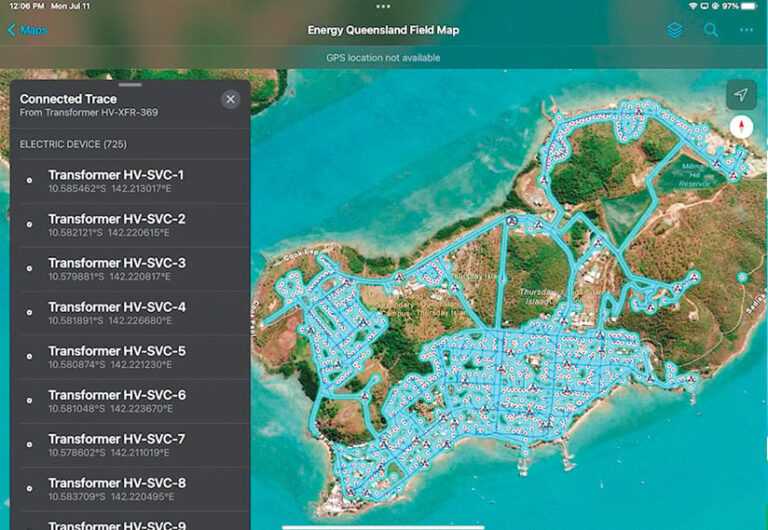The image size is (768, 530).
Task: Tap the Connected Trace panel title
Action: coord(68,99)
